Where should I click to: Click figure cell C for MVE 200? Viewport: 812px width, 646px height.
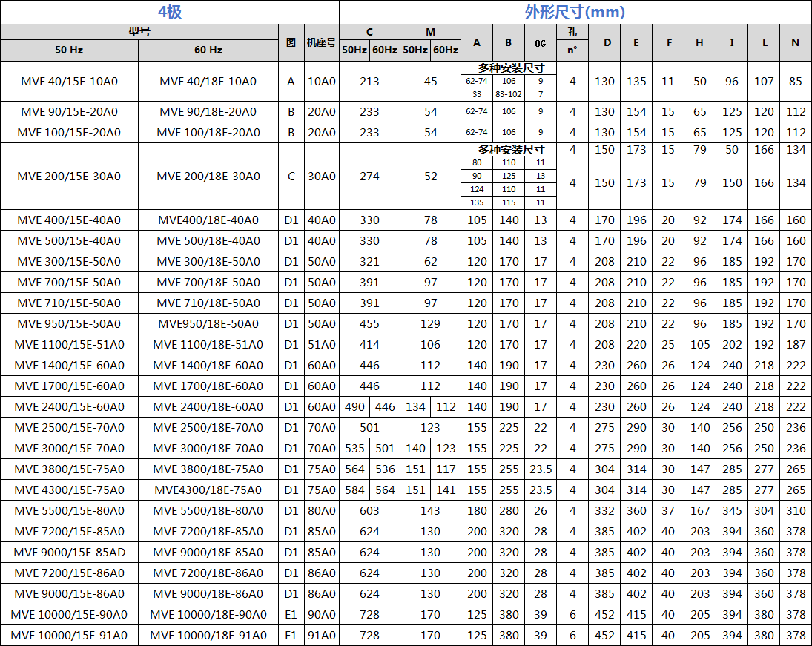291,177
